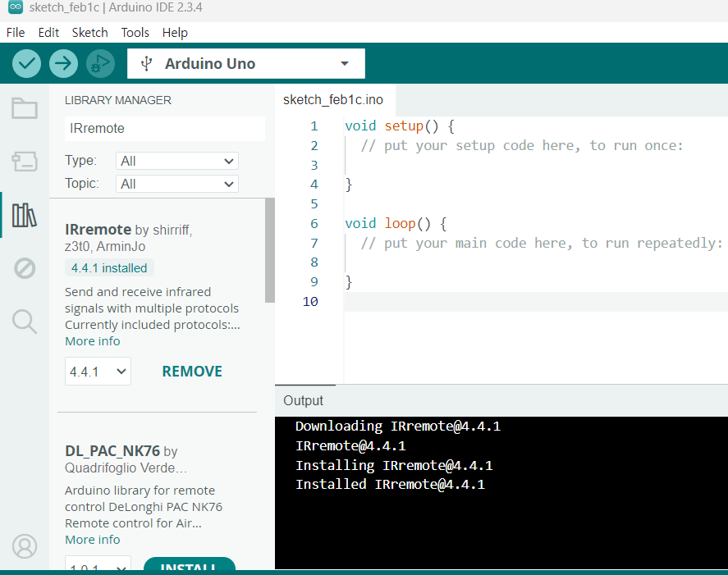This screenshot has width=728, height=575.
Task: Click the '4.4.1 installed' badge
Action: (109, 267)
